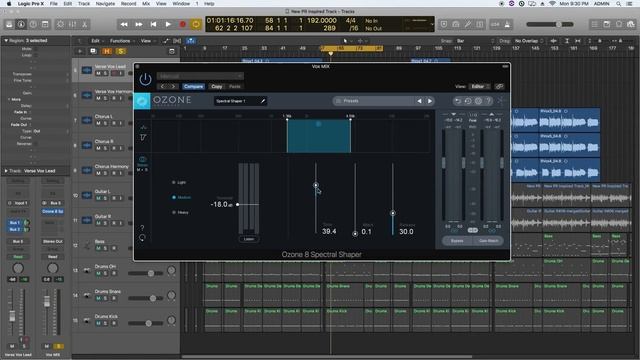Select the Heavy shaping mode
The width and height of the screenshot is (640, 360).
[180, 213]
